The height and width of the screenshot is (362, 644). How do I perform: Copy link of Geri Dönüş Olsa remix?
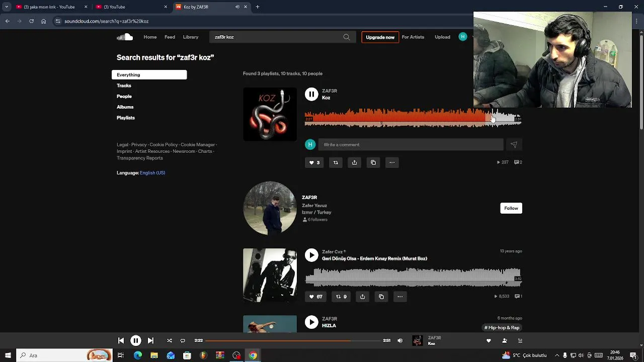381,297
